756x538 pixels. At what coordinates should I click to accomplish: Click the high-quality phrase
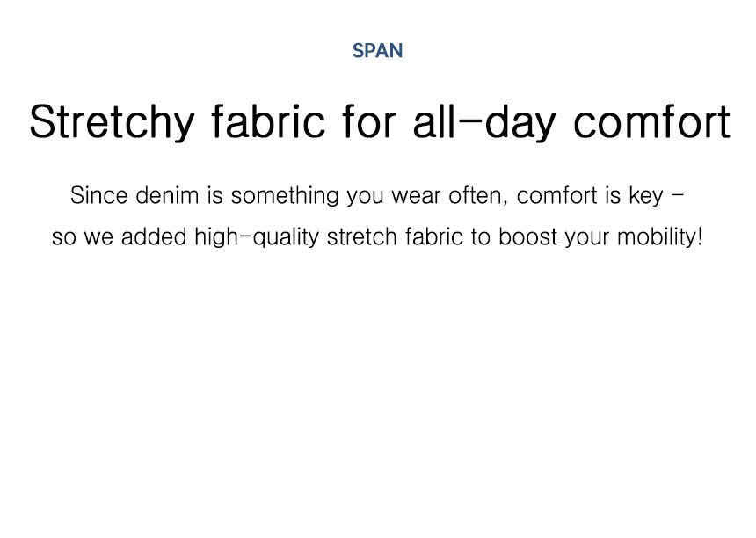pos(257,238)
